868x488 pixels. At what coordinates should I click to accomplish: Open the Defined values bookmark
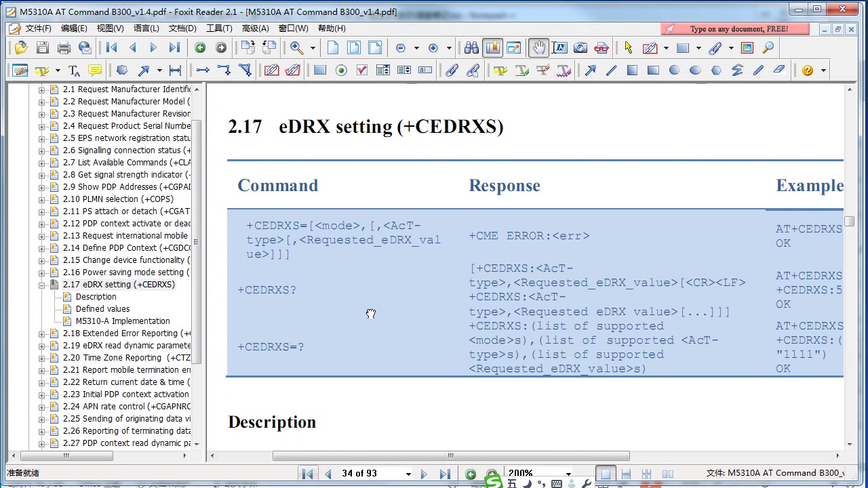coord(102,309)
